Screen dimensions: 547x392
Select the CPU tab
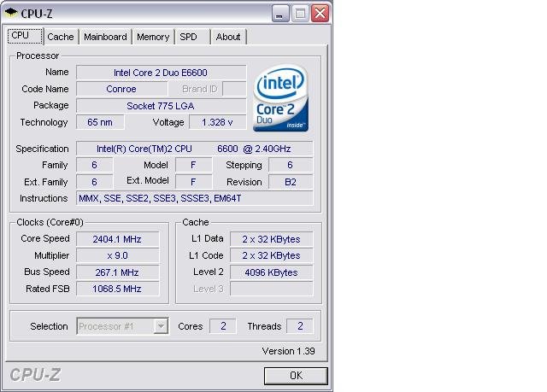click(x=21, y=36)
